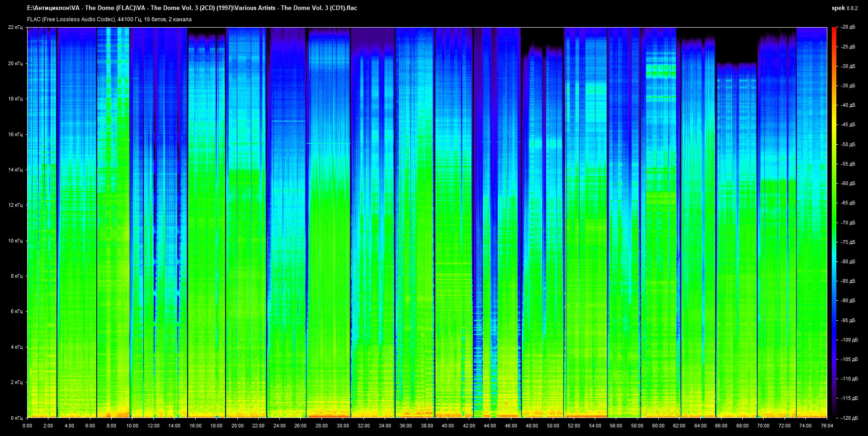The height and width of the screenshot is (436, 868).
Task: Click the 0 кГц frequency label
Action: (x=17, y=418)
